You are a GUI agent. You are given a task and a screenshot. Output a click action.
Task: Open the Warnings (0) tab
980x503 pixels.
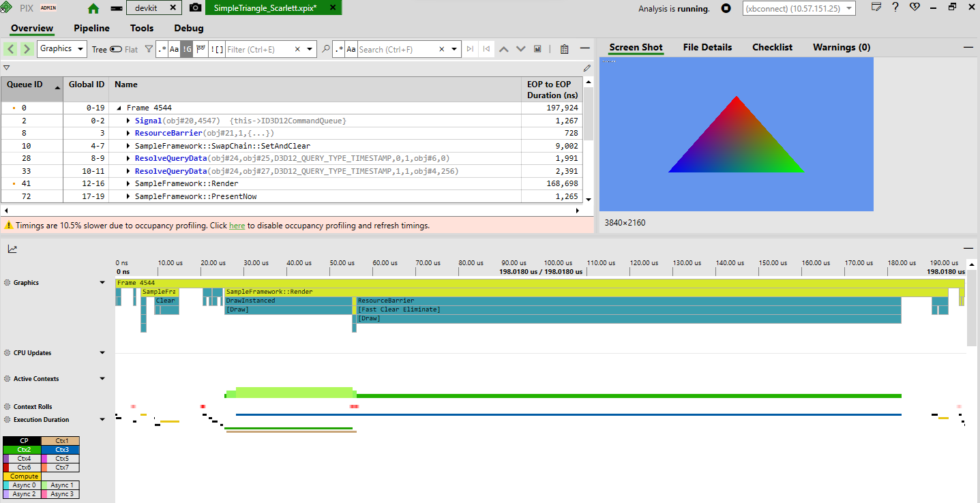pyautogui.click(x=842, y=47)
